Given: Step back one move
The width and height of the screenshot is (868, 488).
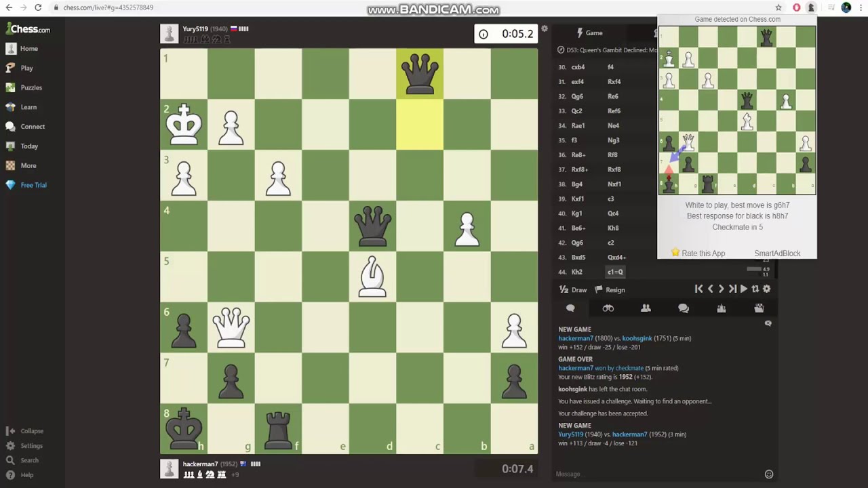Looking at the screenshot, I should click(x=710, y=289).
